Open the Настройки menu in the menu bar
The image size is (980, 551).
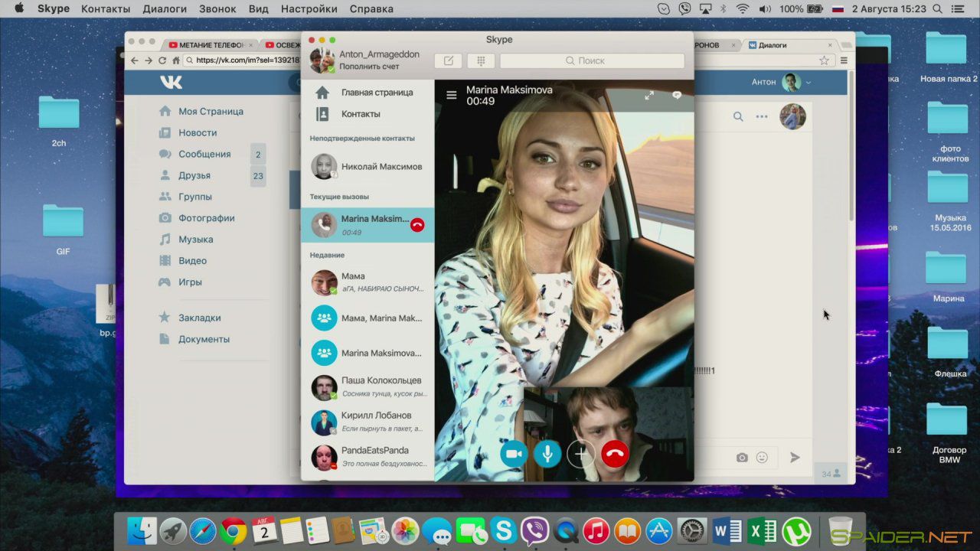click(x=309, y=9)
